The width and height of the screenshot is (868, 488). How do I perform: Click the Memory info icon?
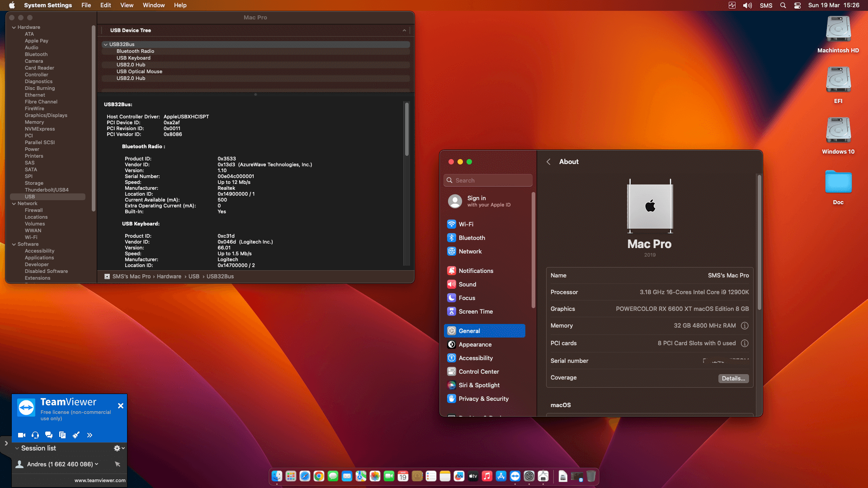pos(745,326)
